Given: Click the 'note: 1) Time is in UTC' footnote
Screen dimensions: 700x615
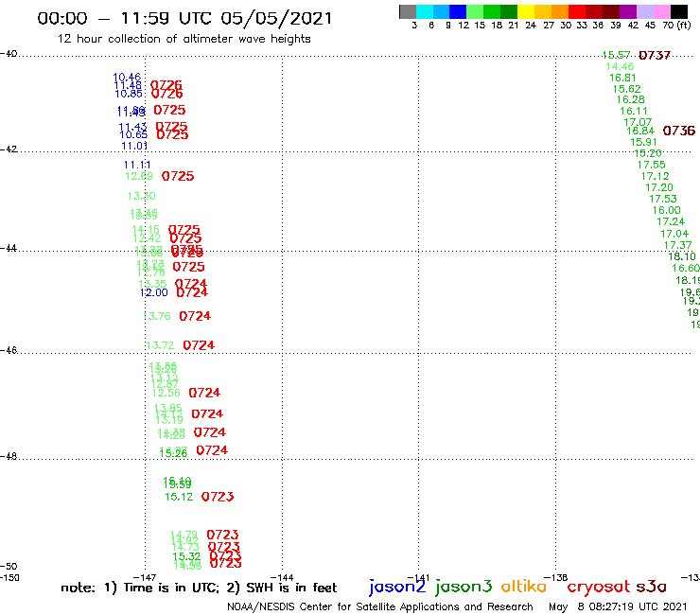Looking at the screenshot, I should pos(140,588).
